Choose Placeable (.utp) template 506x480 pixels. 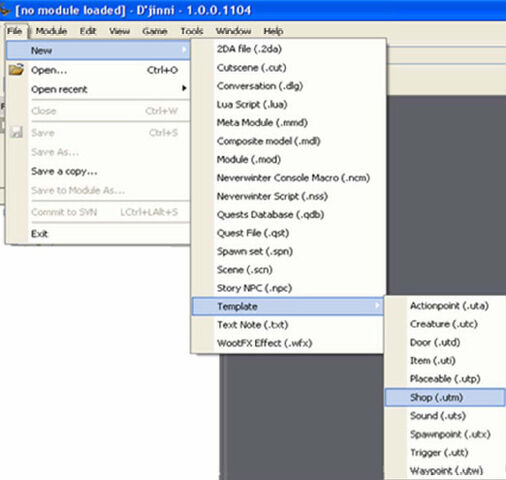pyautogui.click(x=445, y=379)
